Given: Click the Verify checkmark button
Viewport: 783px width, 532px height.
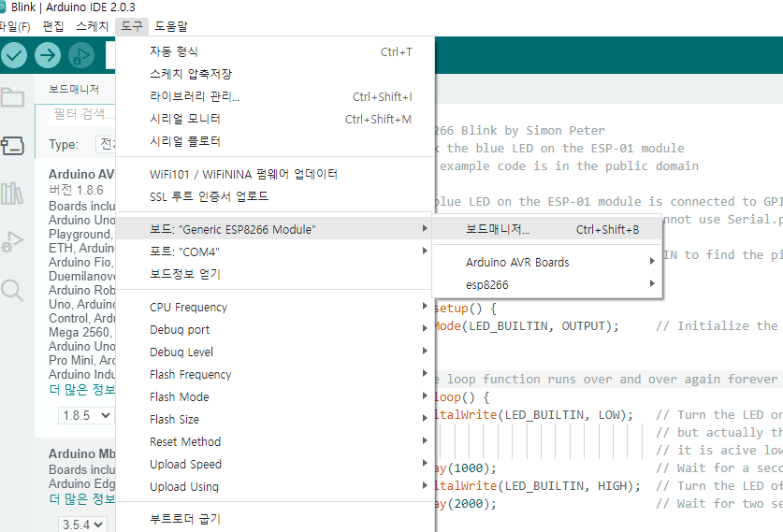Looking at the screenshot, I should click(x=13, y=55).
